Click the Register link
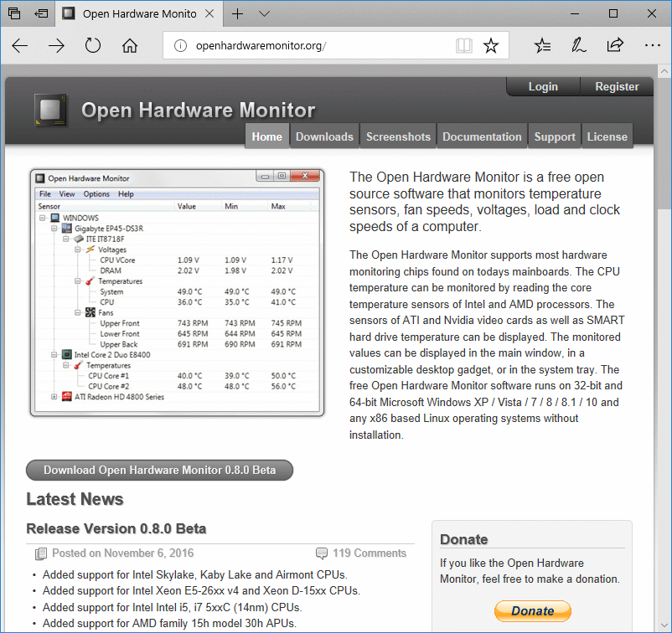This screenshot has height=633, width=672. pyautogui.click(x=617, y=86)
